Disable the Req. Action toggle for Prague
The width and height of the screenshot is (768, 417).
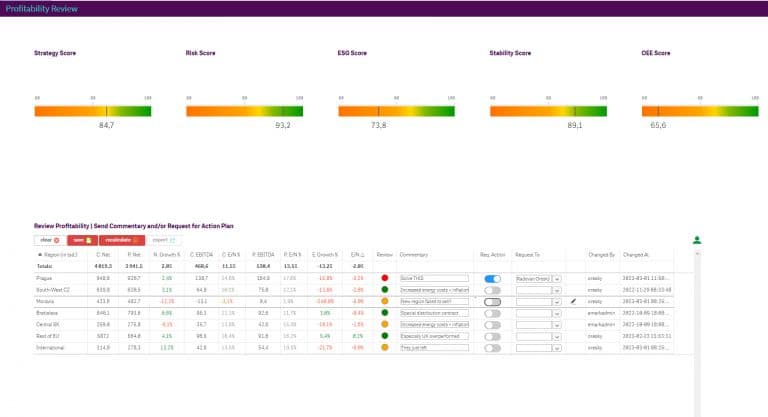pos(492,278)
